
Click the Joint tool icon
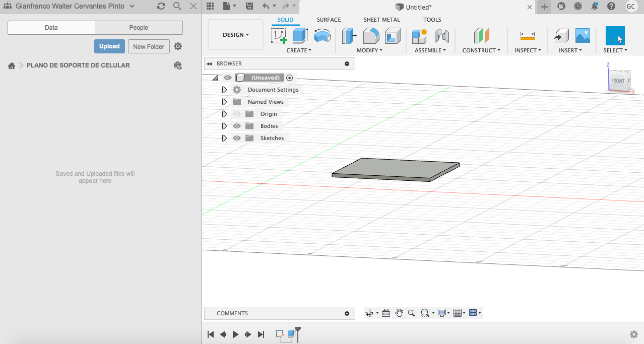coord(442,36)
